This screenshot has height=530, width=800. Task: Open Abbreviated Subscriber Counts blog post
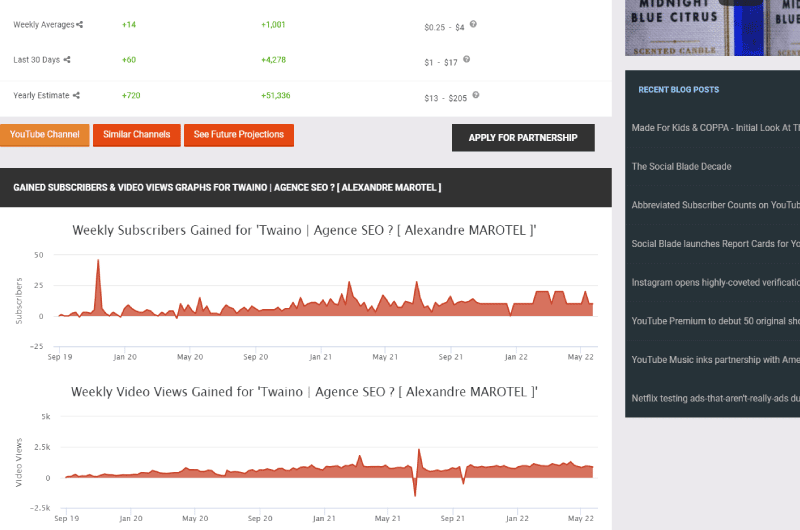click(715, 205)
